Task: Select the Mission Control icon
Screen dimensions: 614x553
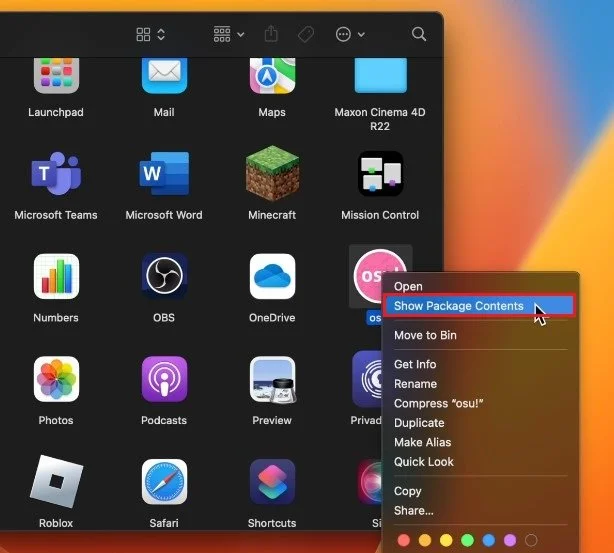Action: (380, 173)
